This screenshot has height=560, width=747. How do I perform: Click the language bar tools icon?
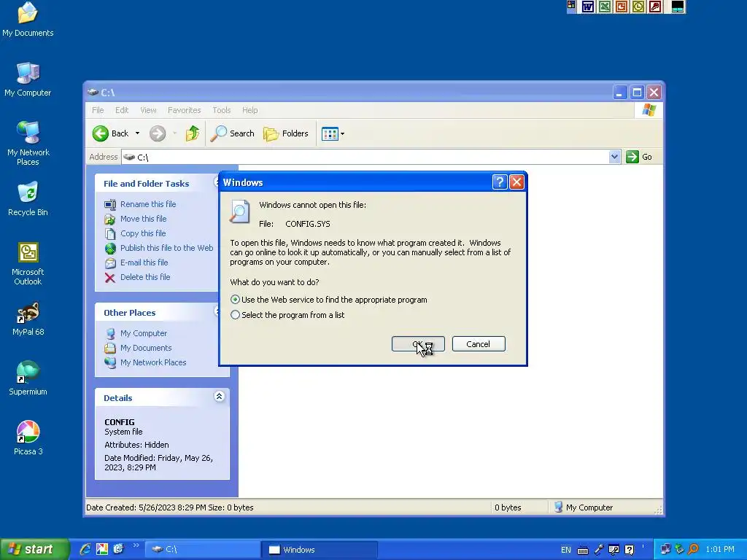[x=614, y=550]
